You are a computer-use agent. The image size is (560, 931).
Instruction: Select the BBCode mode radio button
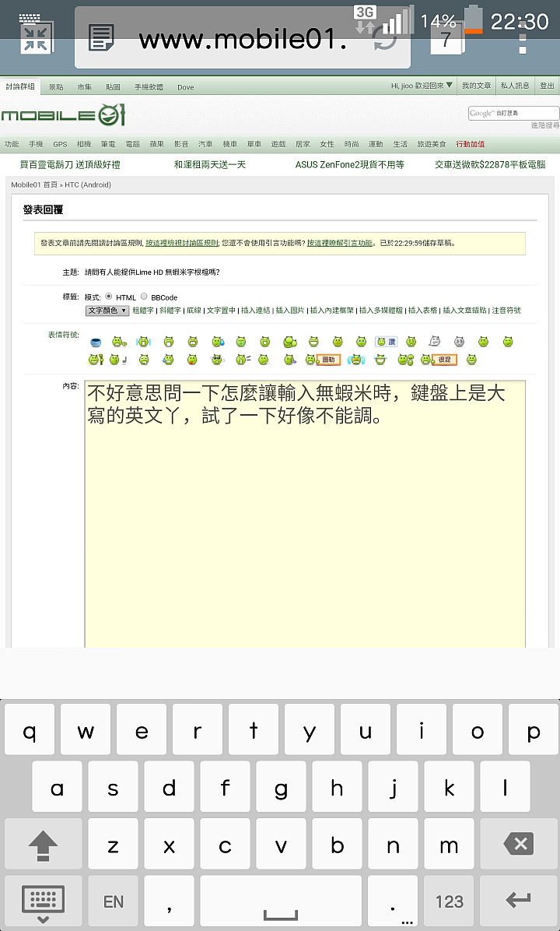(x=144, y=297)
